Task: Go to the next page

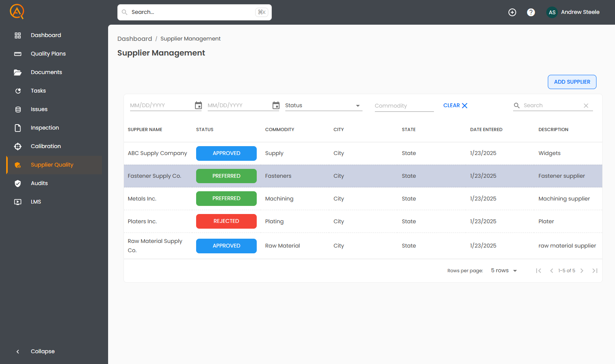Action: (582, 271)
